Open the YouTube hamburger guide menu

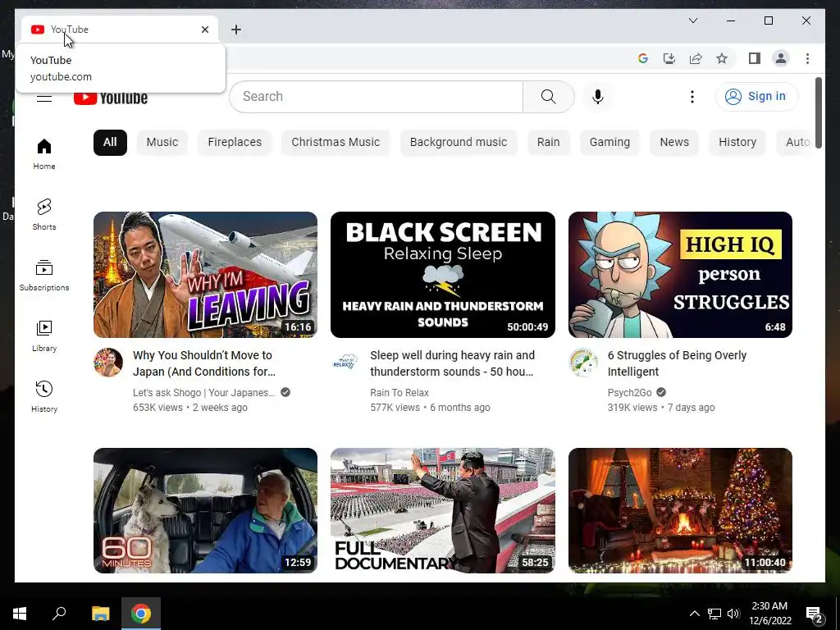click(44, 98)
